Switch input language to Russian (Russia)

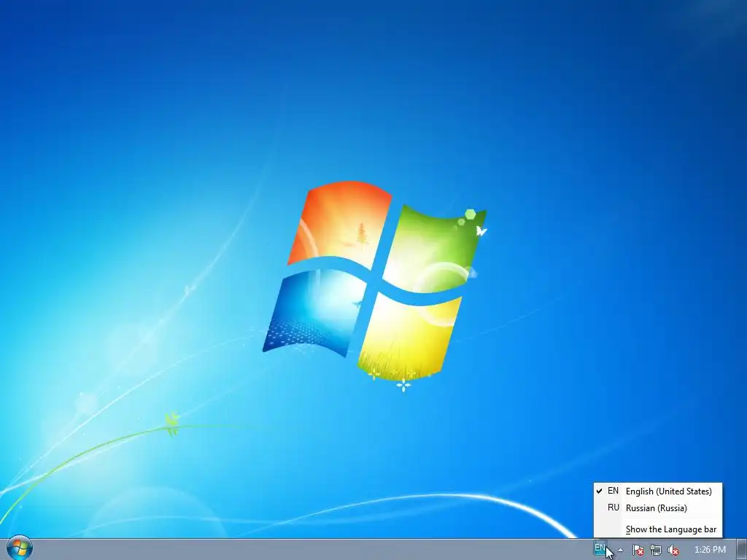[658, 508]
